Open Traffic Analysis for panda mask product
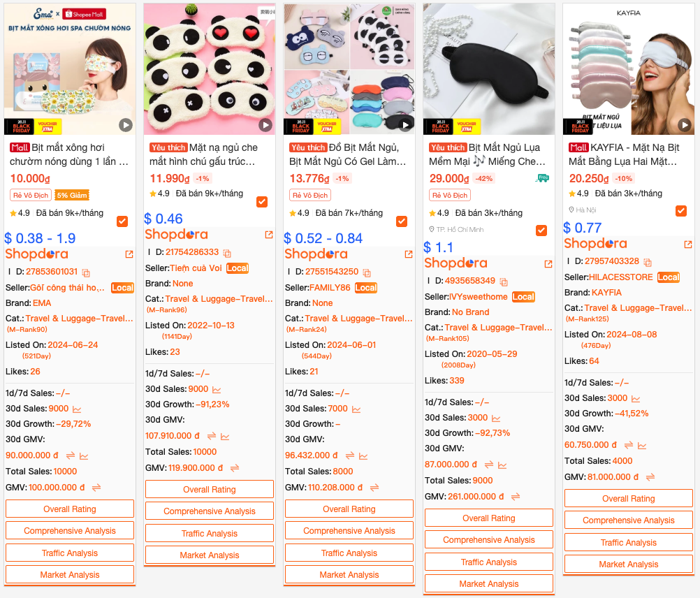The width and height of the screenshot is (700, 598). click(210, 533)
